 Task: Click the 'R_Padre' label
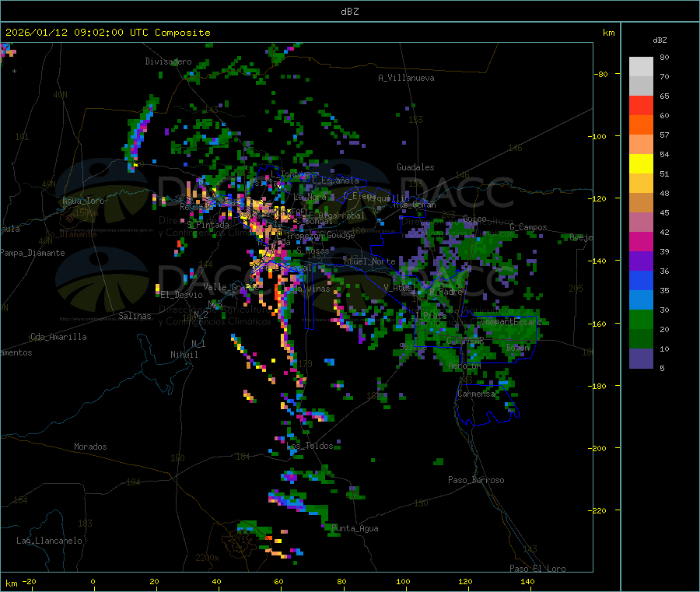click(x=446, y=292)
